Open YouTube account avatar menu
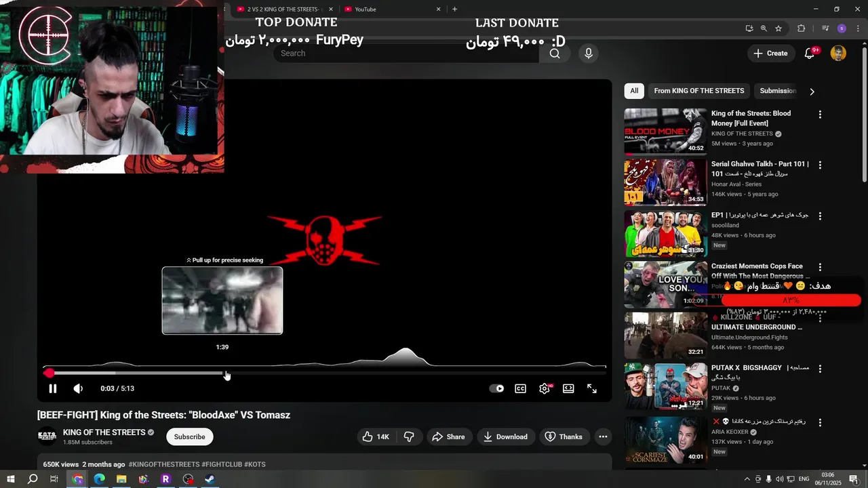 [x=838, y=53]
